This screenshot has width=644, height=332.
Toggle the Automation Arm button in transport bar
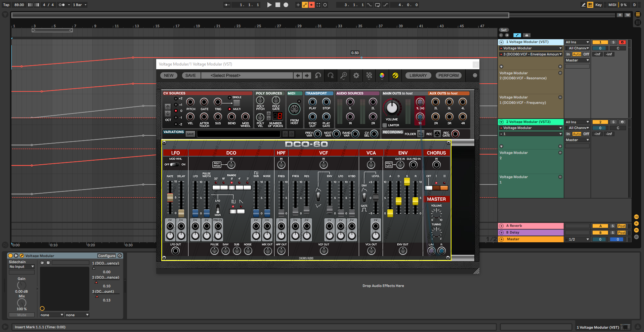[x=305, y=5]
